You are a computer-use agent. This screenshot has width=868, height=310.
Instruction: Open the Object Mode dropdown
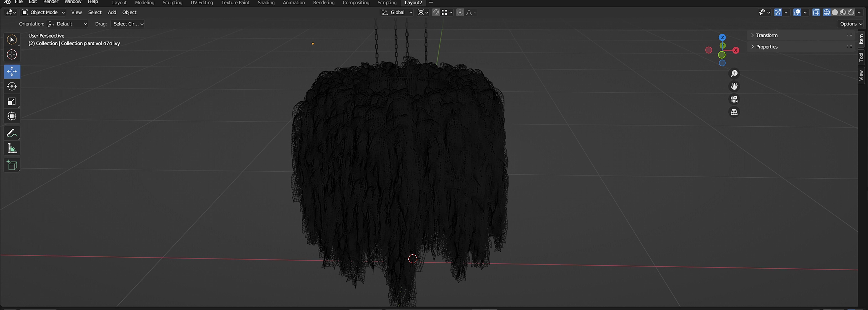43,12
